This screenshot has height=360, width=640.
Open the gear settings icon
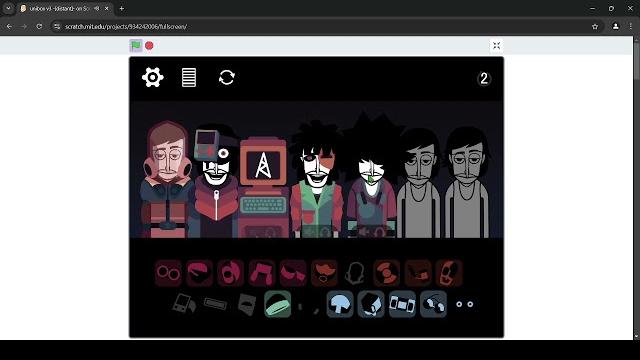(x=153, y=77)
